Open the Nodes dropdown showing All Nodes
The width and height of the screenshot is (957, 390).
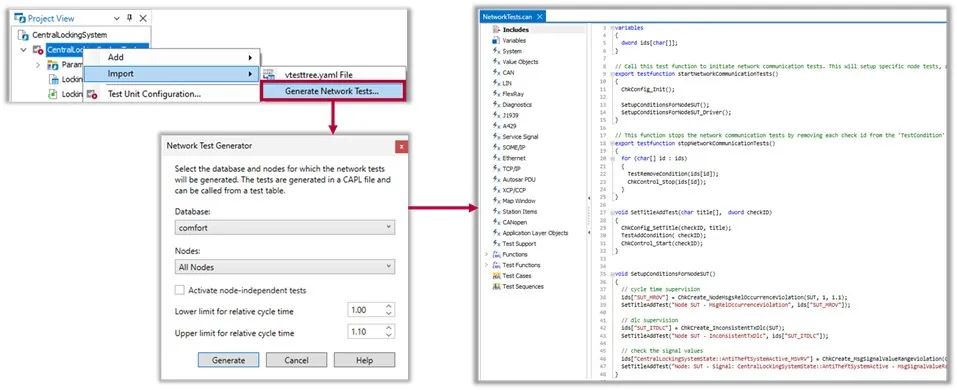point(284,267)
